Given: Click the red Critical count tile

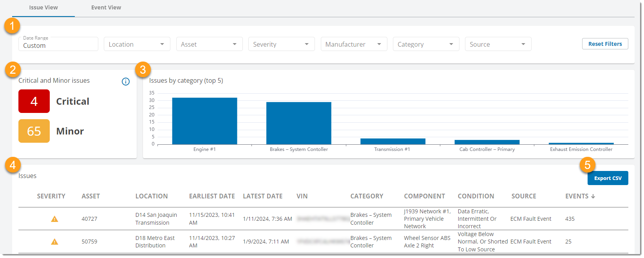Looking at the screenshot, I should click(x=34, y=101).
